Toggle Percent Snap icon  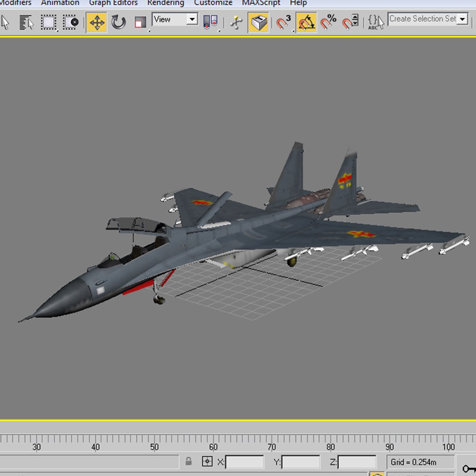(x=328, y=22)
